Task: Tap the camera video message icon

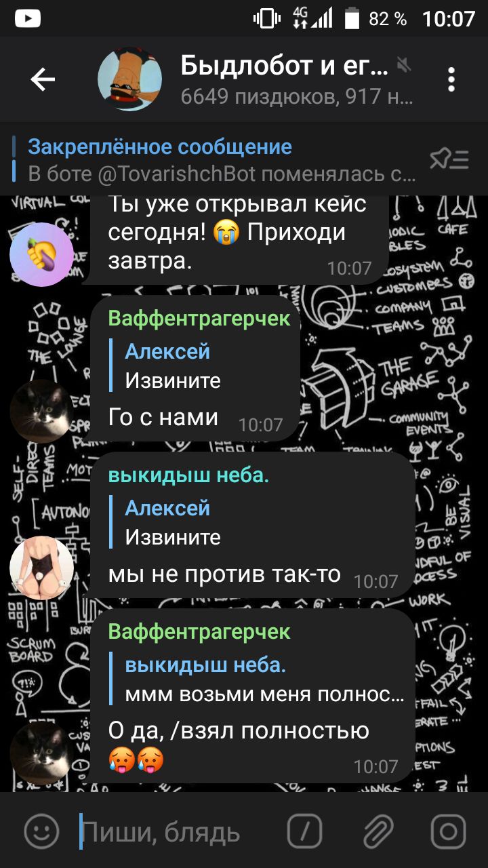Action: coord(448,831)
